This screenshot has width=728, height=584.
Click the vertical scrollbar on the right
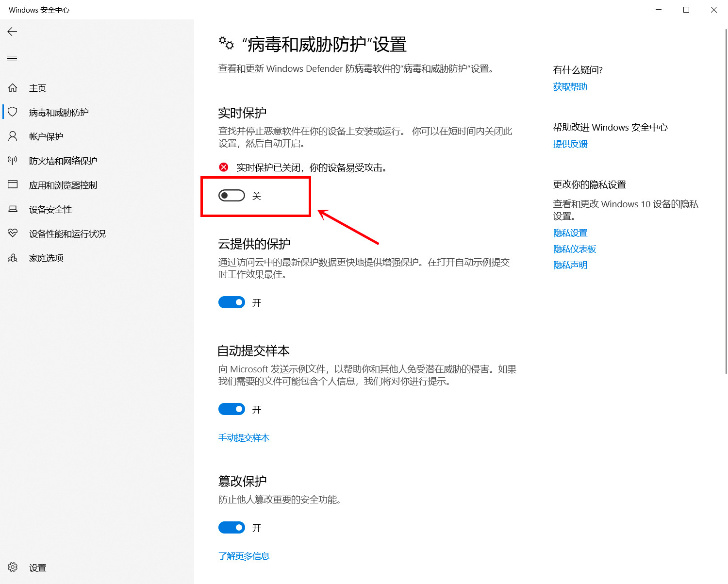point(726,201)
